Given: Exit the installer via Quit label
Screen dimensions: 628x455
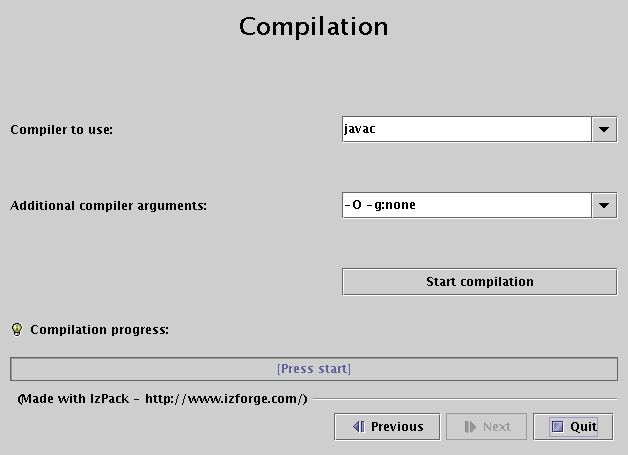Looking at the screenshot, I should pos(583,427).
